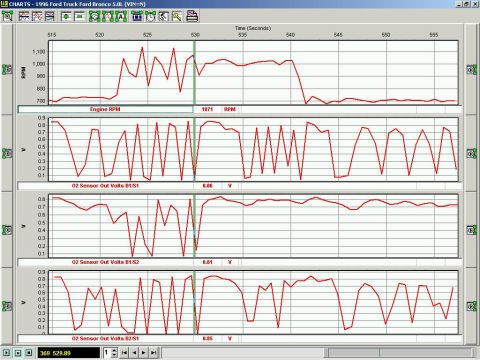
Task: Start playback with the bottom-left play button
Action: click(x=7, y=352)
